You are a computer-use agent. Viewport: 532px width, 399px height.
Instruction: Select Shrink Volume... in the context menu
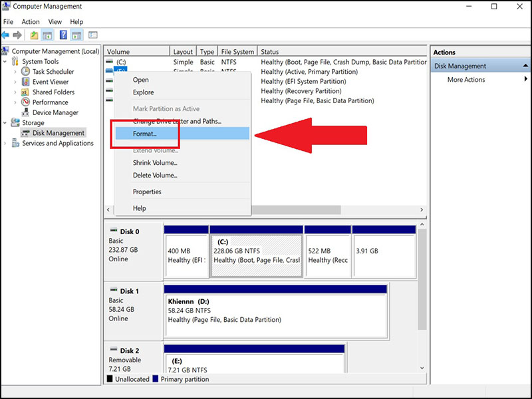tap(155, 163)
